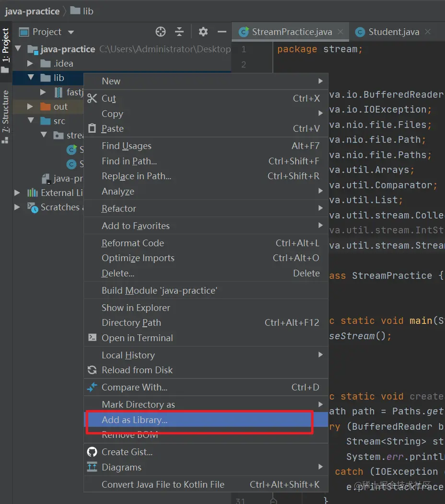Click the Compare With arrows icon
Viewport: 445px width, 504px height.
(92, 387)
